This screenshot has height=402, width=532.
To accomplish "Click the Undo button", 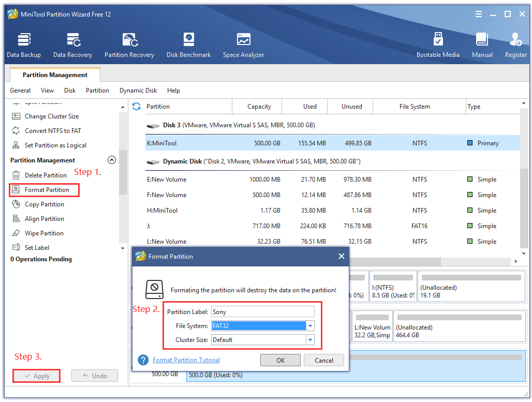I will pos(95,376).
